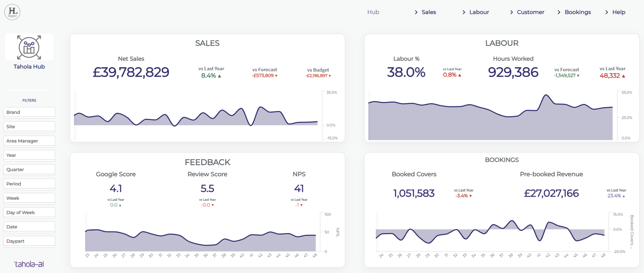
Task: Click the chevron arrow before Sales
Action: (416, 12)
